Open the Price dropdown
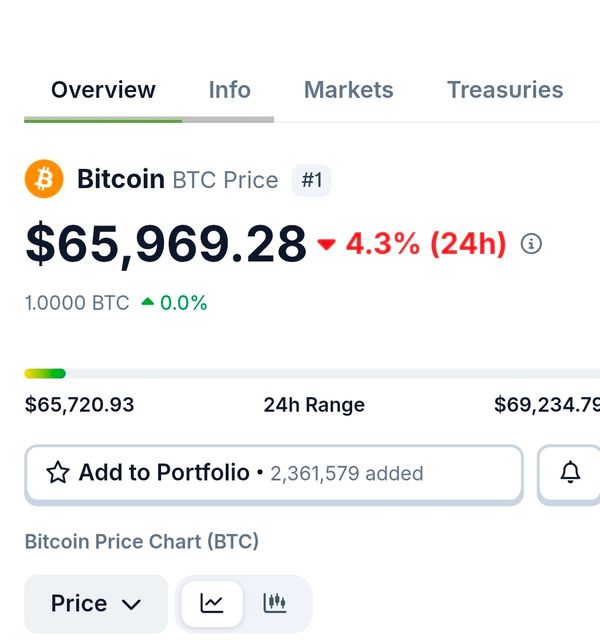This screenshot has height=640, width=600. click(x=96, y=603)
